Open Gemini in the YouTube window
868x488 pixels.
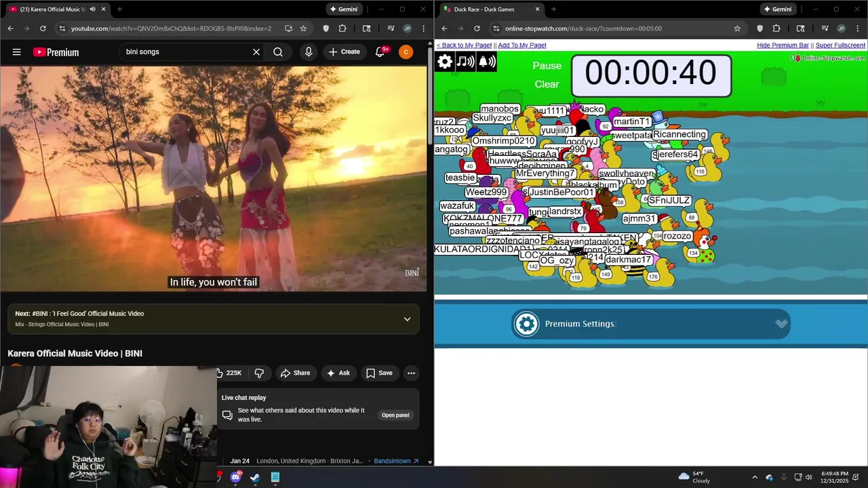[343, 9]
